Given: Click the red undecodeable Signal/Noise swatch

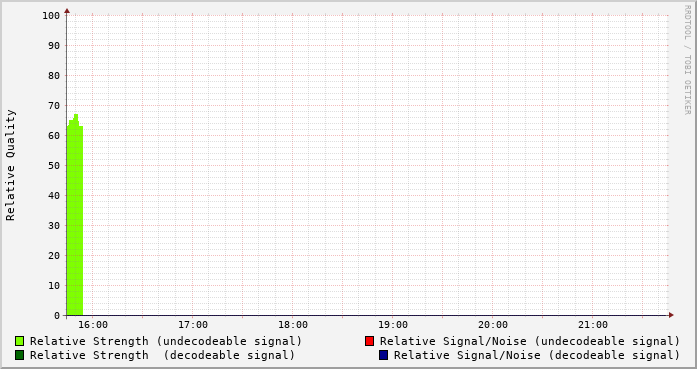Looking at the screenshot, I should (369, 341).
